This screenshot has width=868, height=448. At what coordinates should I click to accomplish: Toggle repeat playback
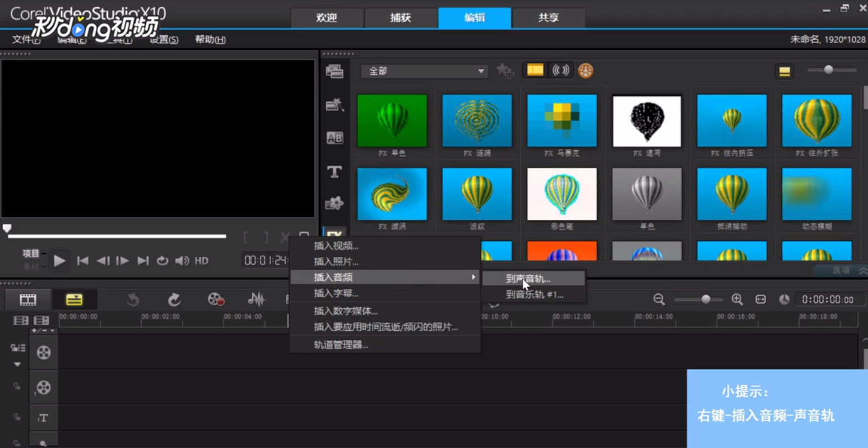pos(163,261)
